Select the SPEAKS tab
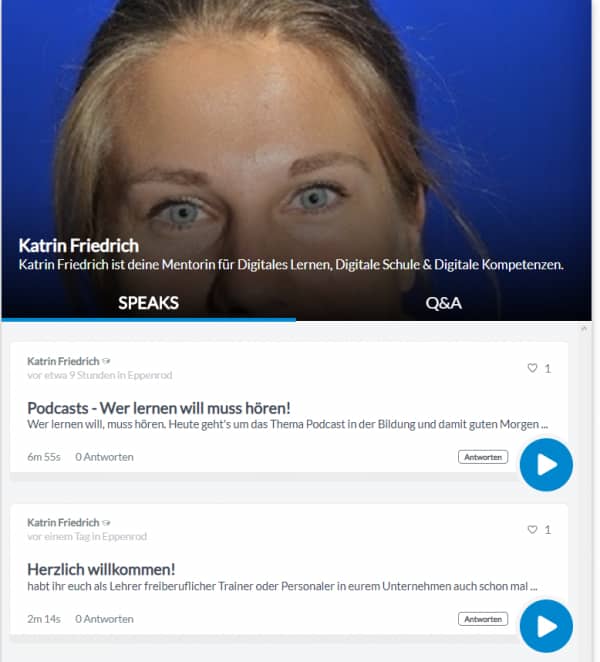Screen dimensions: 600x662 click(148, 303)
